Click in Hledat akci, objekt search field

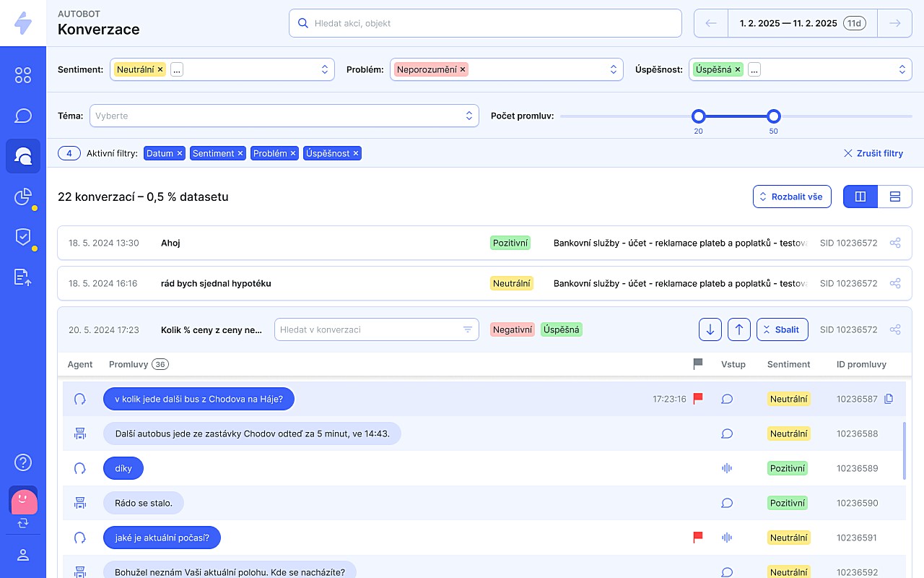click(x=485, y=23)
